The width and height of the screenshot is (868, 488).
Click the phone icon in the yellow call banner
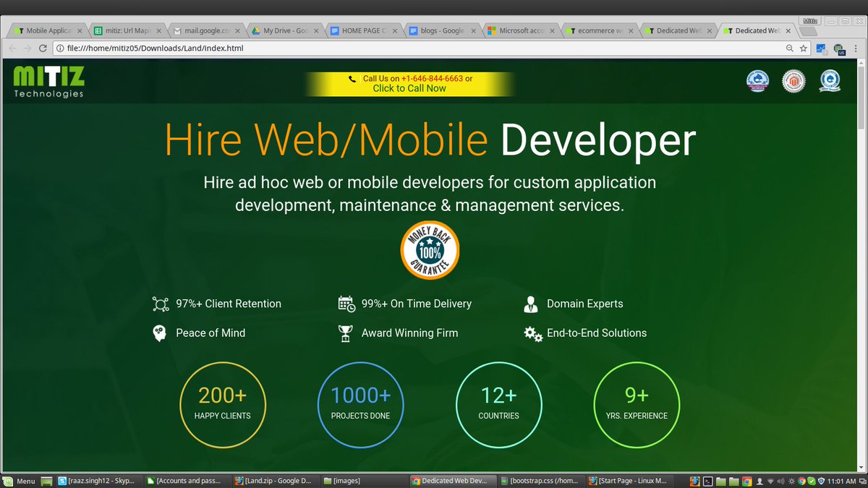tap(352, 79)
